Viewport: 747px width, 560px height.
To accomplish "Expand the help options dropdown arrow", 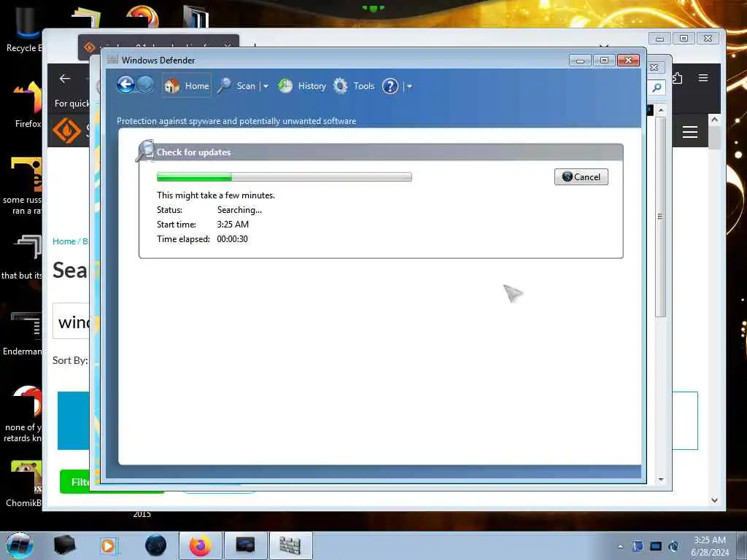I will [x=409, y=86].
